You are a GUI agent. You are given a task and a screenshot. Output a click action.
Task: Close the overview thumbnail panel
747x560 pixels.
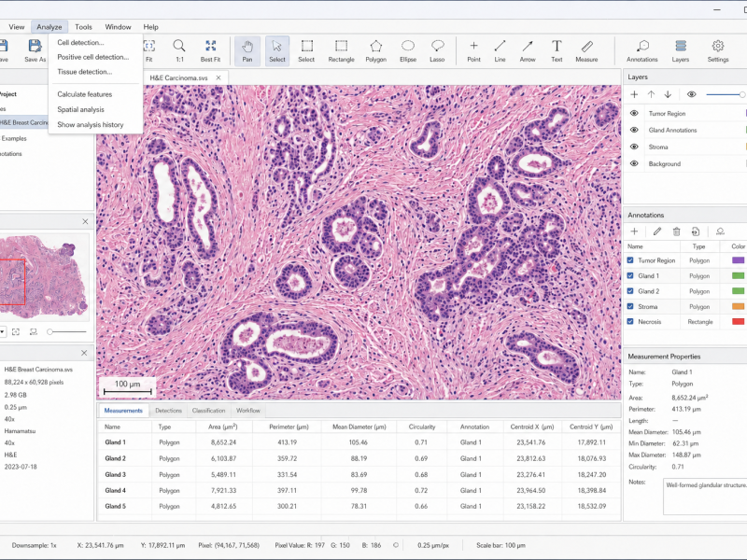[85, 221]
